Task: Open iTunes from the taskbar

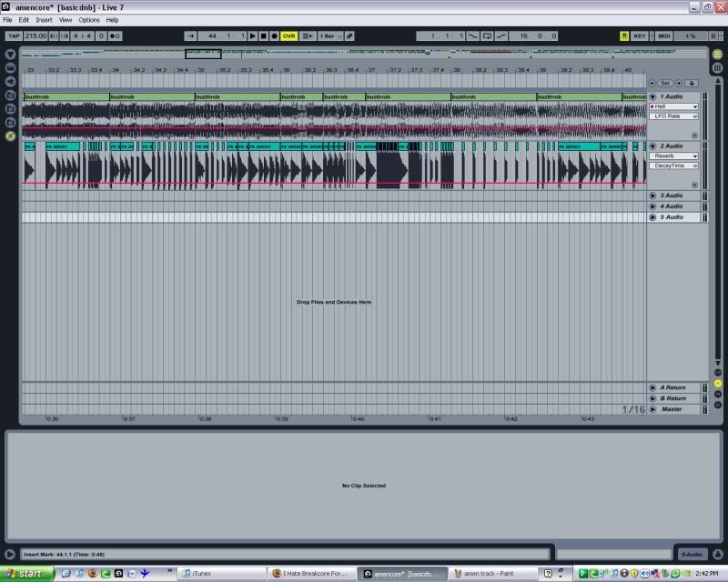Action: click(222, 574)
